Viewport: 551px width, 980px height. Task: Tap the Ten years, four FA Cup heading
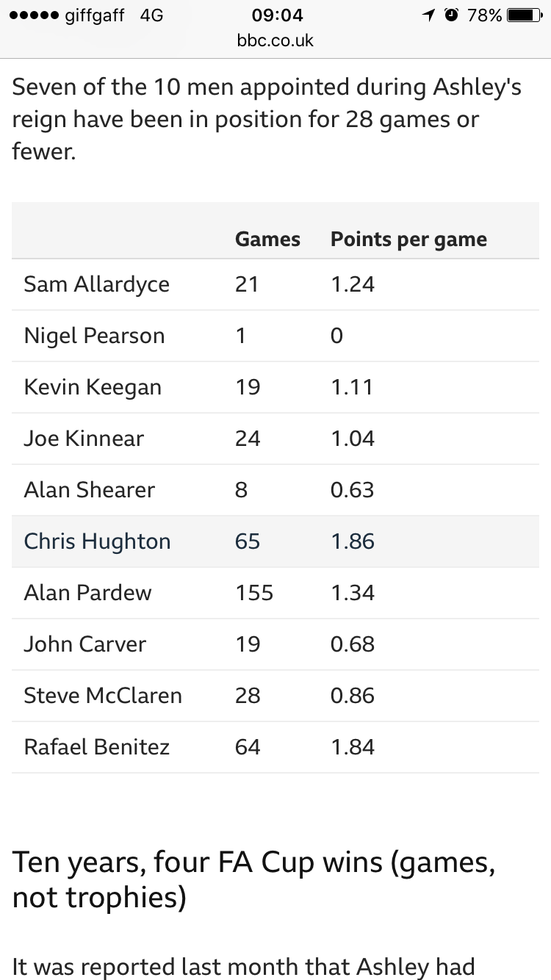[x=253, y=880]
